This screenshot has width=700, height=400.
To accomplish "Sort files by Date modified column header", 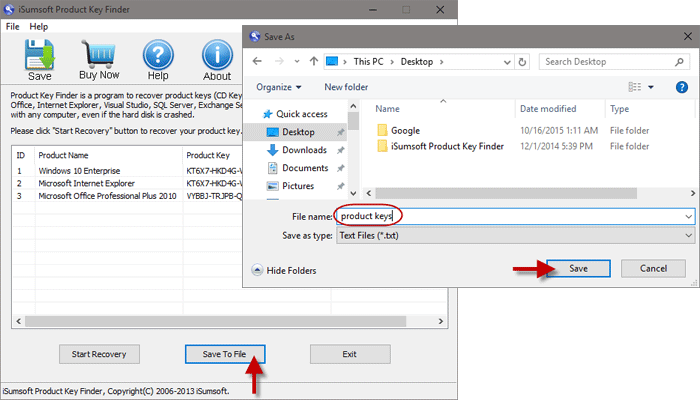I will point(548,109).
